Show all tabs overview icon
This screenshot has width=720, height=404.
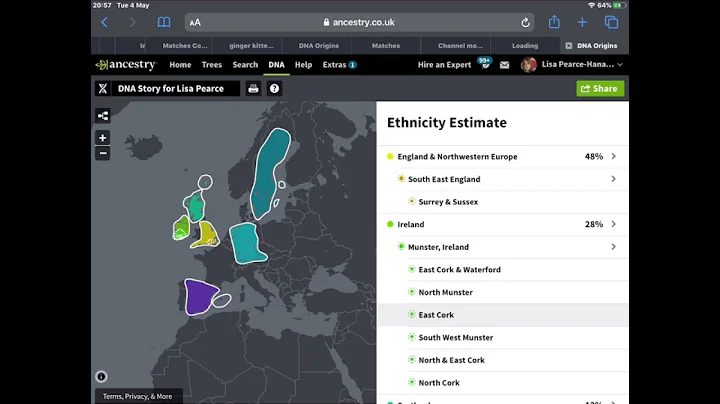[611, 22]
